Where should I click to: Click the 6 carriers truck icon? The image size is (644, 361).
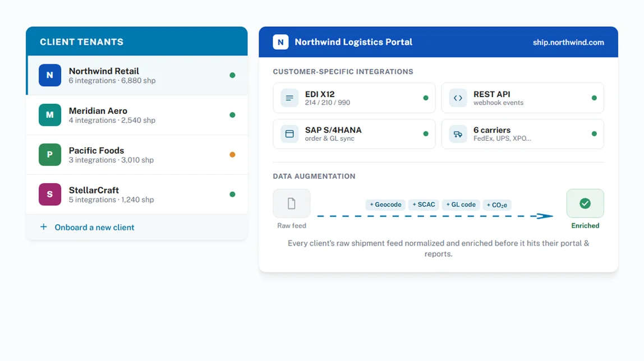(x=458, y=134)
